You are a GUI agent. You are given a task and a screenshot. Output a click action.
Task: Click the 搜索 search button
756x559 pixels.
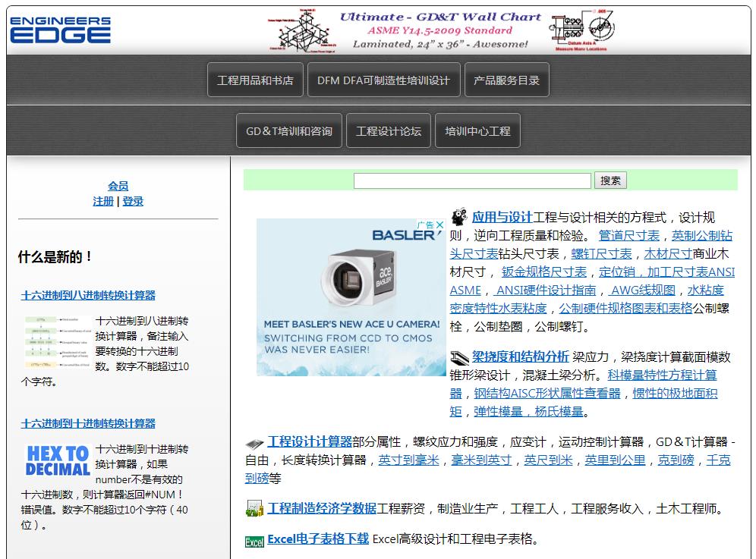[x=611, y=180]
